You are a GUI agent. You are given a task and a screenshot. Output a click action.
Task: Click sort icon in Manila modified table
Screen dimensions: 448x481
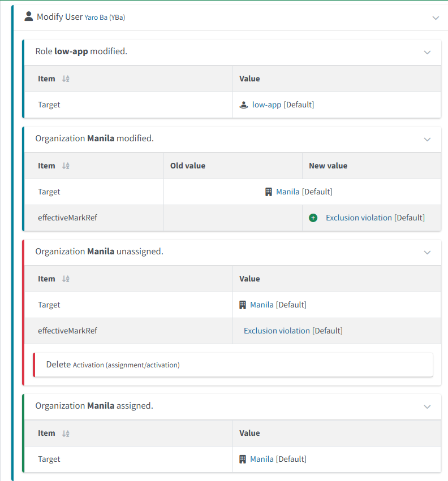point(66,166)
